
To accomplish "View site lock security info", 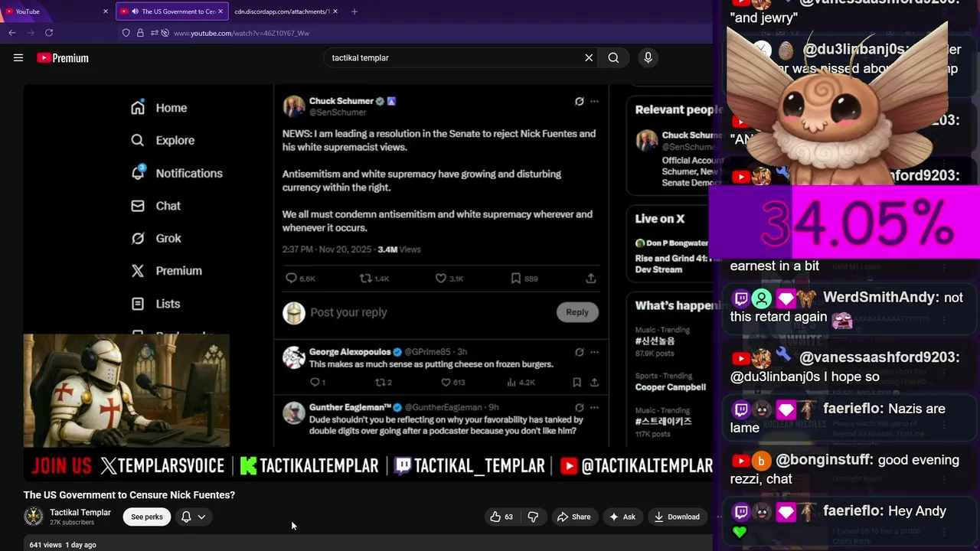I will pos(140,33).
